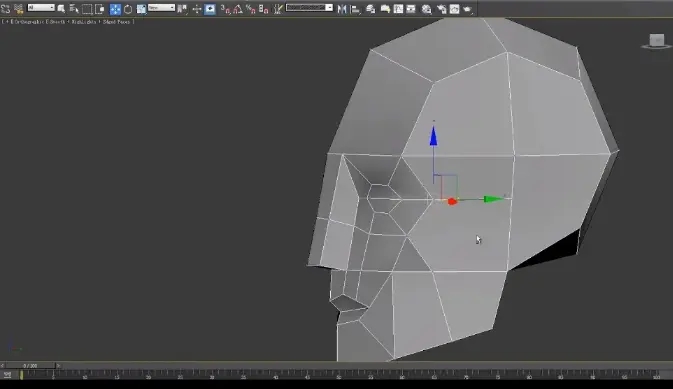Toggle Window/Crossing selection mode
Image resolution: width=673 pixels, height=389 pixels.
click(100, 9)
